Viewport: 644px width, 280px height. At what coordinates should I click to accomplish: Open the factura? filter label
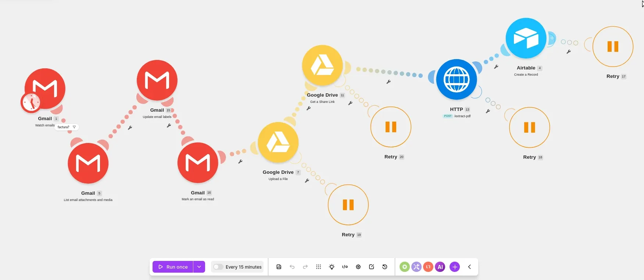tap(67, 127)
